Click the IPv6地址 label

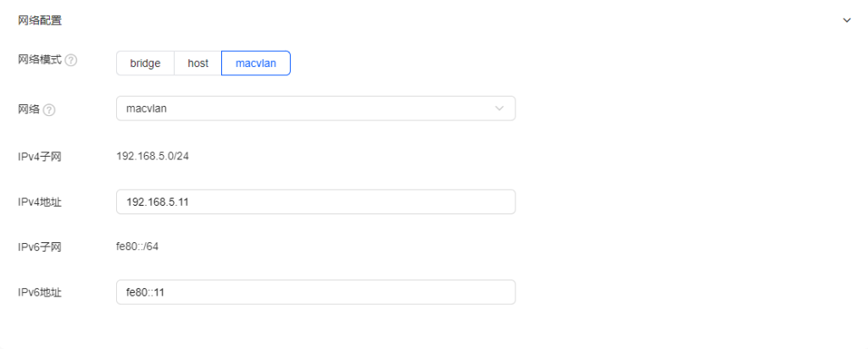click(40, 292)
